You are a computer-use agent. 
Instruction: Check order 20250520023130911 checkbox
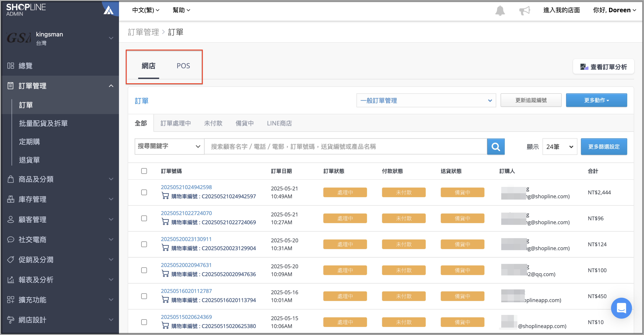point(144,244)
